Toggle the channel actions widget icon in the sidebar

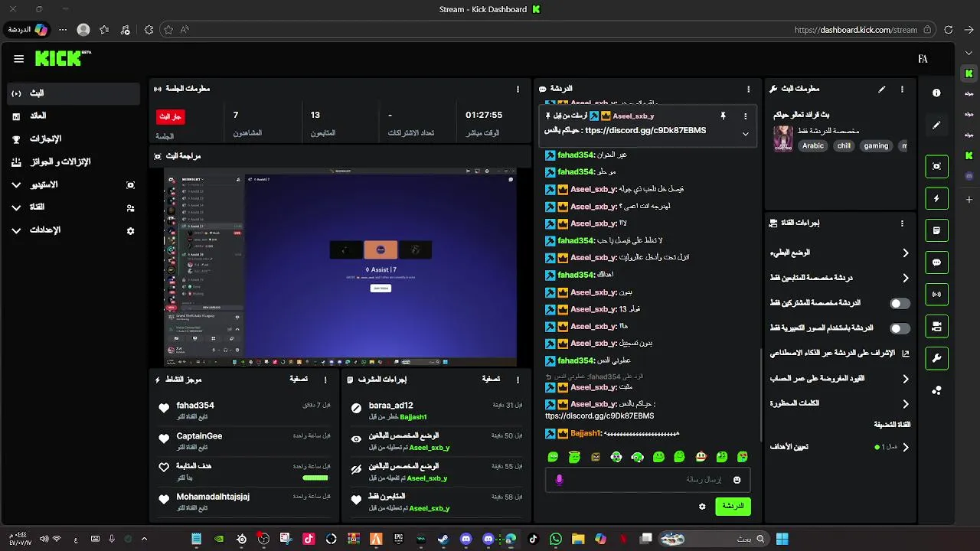tap(936, 326)
